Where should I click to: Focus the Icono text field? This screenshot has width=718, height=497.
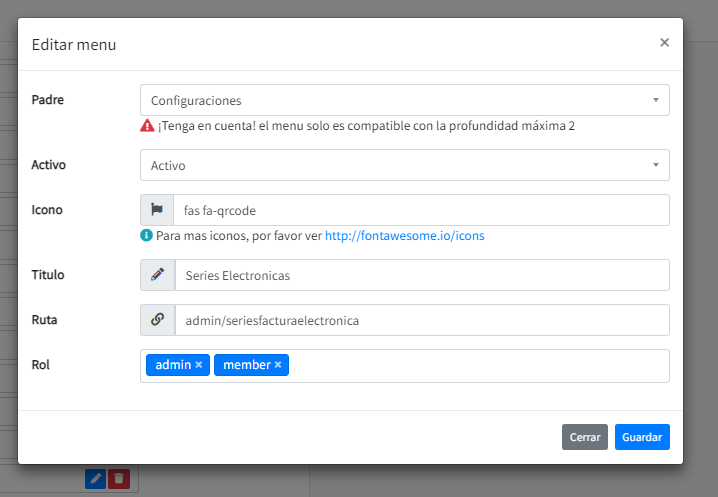(420, 210)
